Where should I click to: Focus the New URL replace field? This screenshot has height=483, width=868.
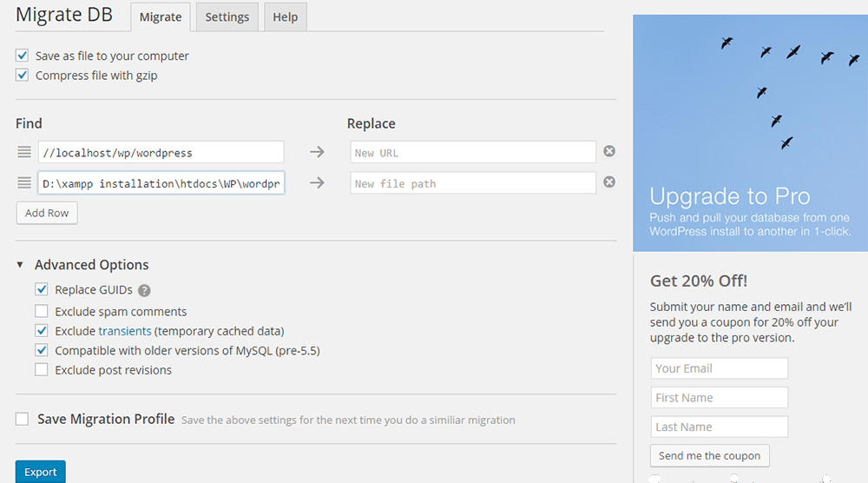[x=473, y=152]
